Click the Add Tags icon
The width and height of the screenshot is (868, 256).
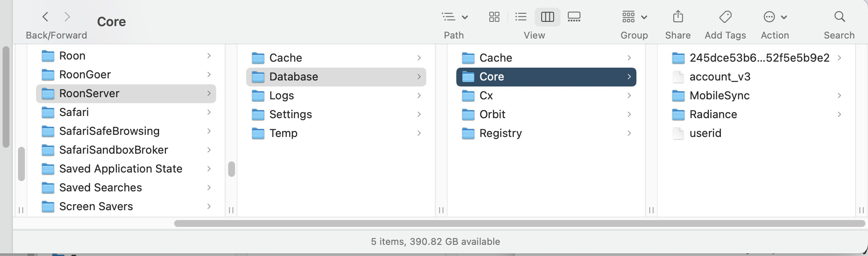pyautogui.click(x=725, y=17)
